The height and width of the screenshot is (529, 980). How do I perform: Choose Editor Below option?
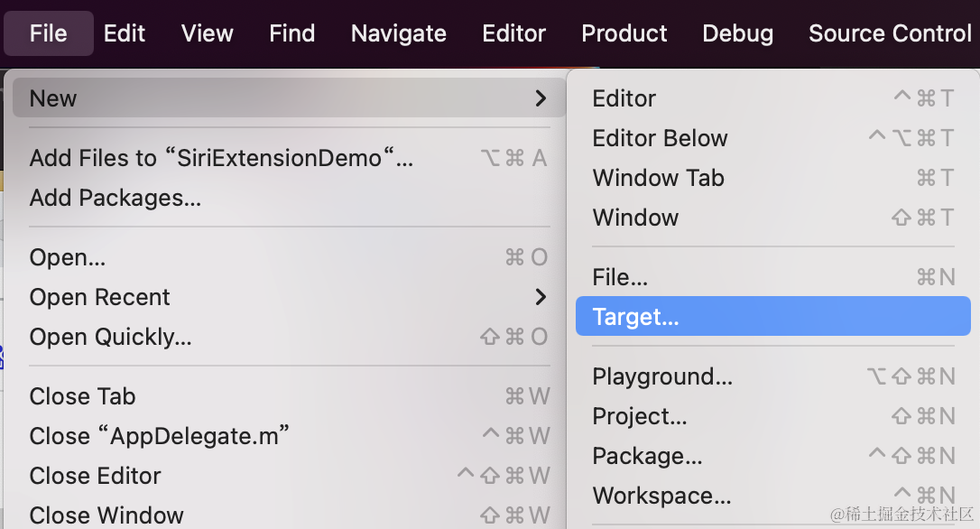(x=660, y=138)
